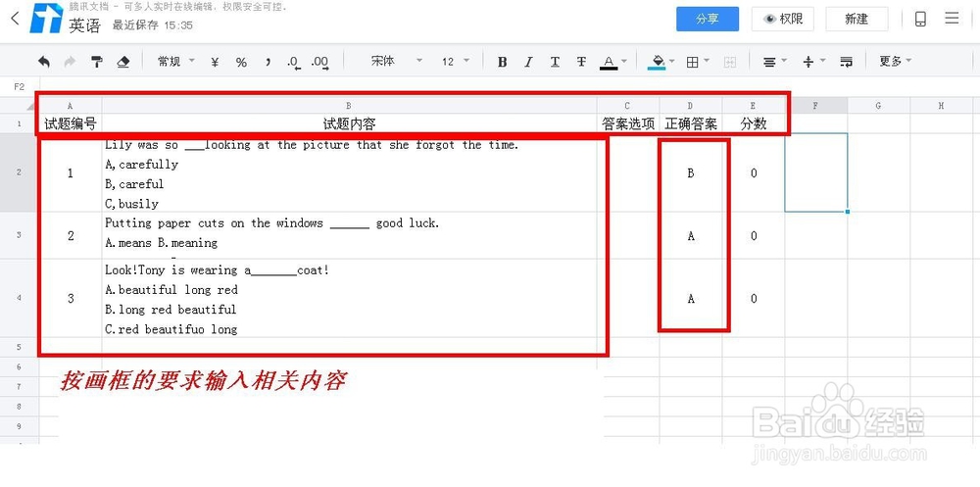Viewport: 980px width, 487px height.
Task: Select column D header
Action: point(691,106)
